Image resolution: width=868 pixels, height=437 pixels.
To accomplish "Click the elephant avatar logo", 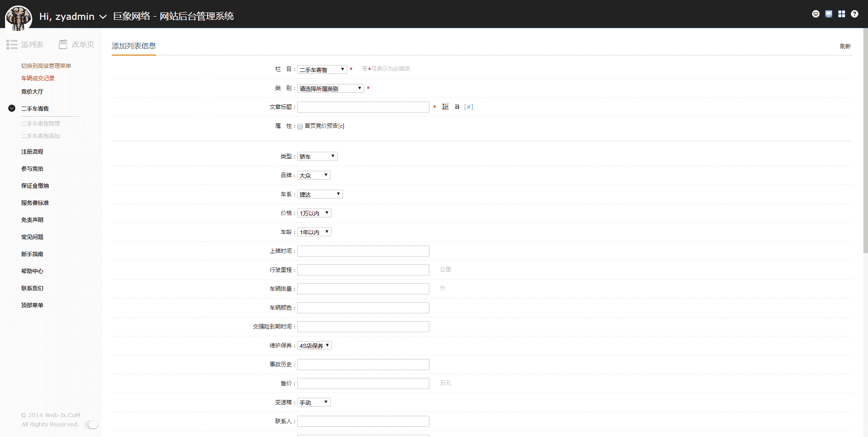I will point(18,18).
